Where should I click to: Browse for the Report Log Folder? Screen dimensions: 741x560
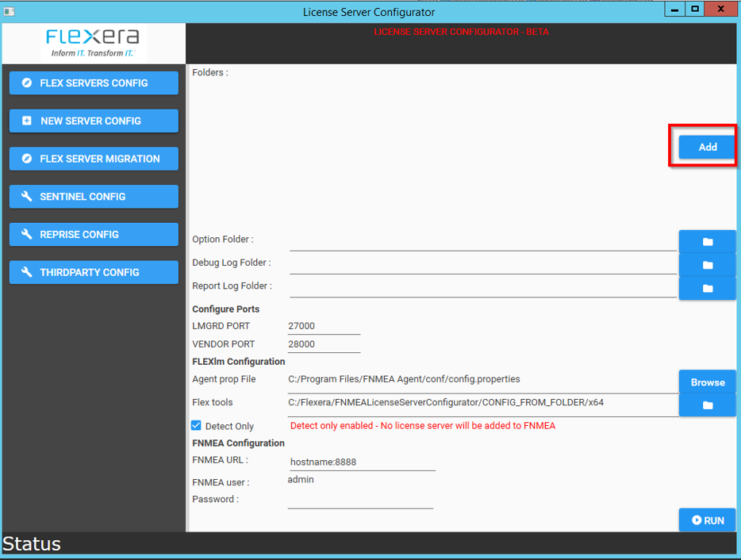(x=708, y=288)
